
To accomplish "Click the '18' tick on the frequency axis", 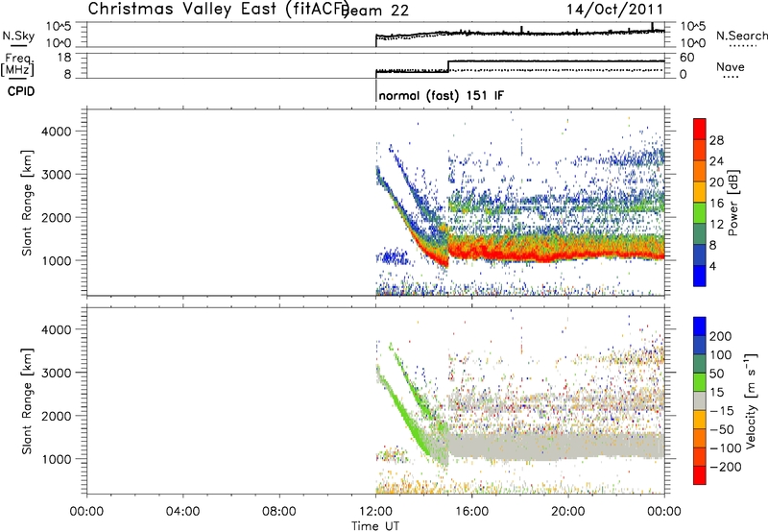I will pos(64,58).
